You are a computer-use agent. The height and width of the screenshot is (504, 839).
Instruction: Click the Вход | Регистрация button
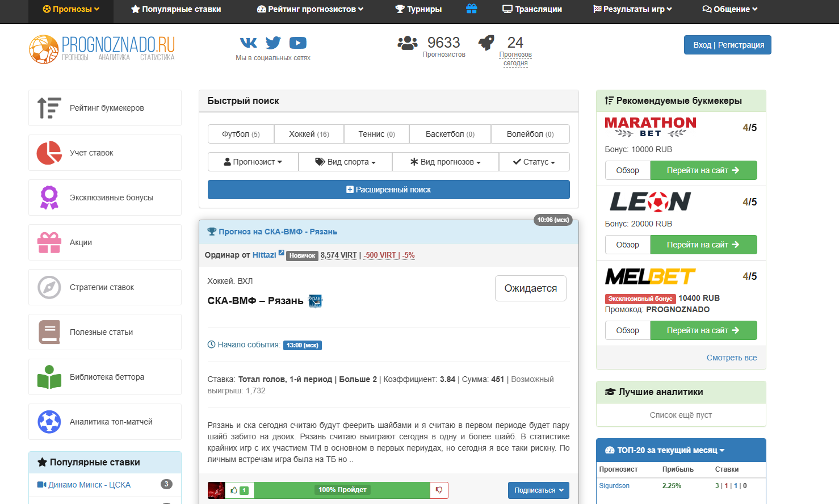tap(727, 45)
